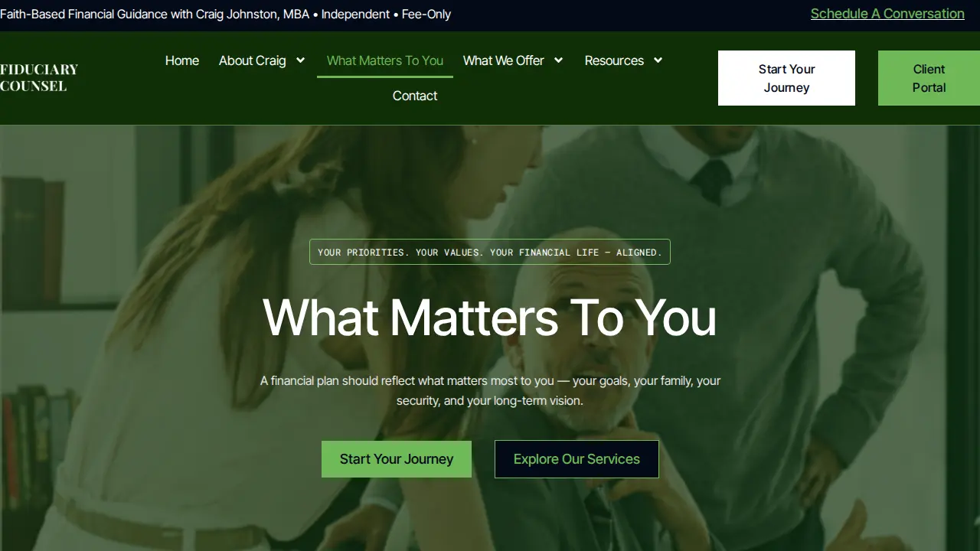Click the Schedule A Conversation link
This screenshot has height=551, width=980.
coord(887,14)
